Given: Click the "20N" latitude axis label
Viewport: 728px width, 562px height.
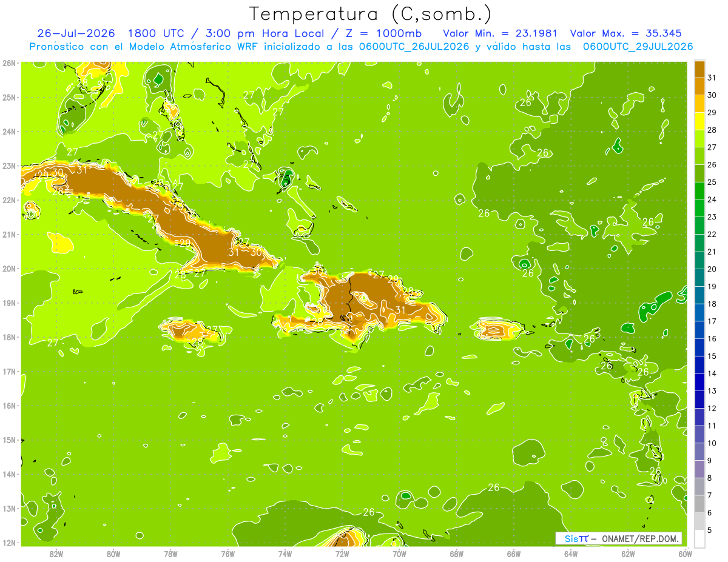Looking at the screenshot, I should pyautogui.click(x=8, y=269).
